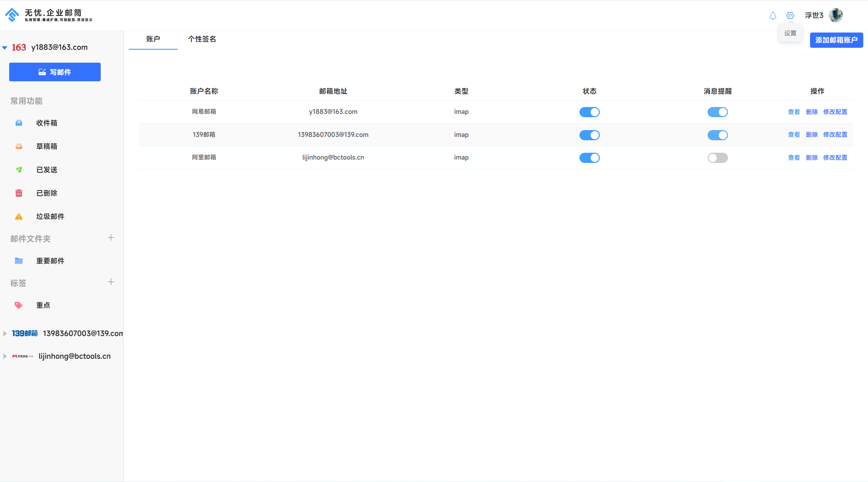Expand the 13983607003@139.com account

pyautogui.click(x=5, y=333)
